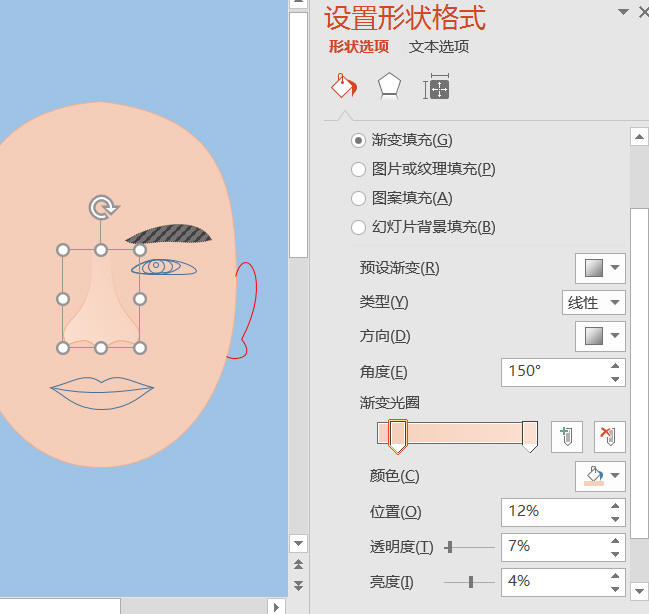Screen dimensions: 649x614
Task: Open the format pane options arrow
Action: click(x=623, y=12)
